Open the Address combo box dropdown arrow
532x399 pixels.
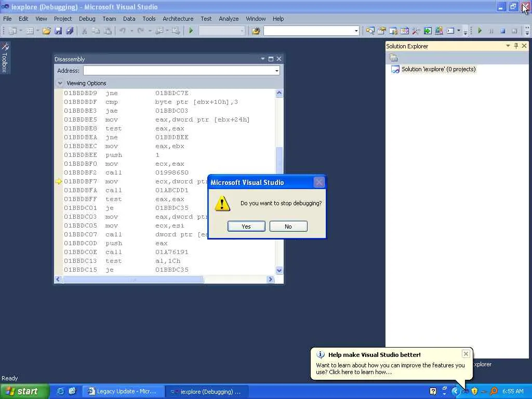[x=277, y=71]
